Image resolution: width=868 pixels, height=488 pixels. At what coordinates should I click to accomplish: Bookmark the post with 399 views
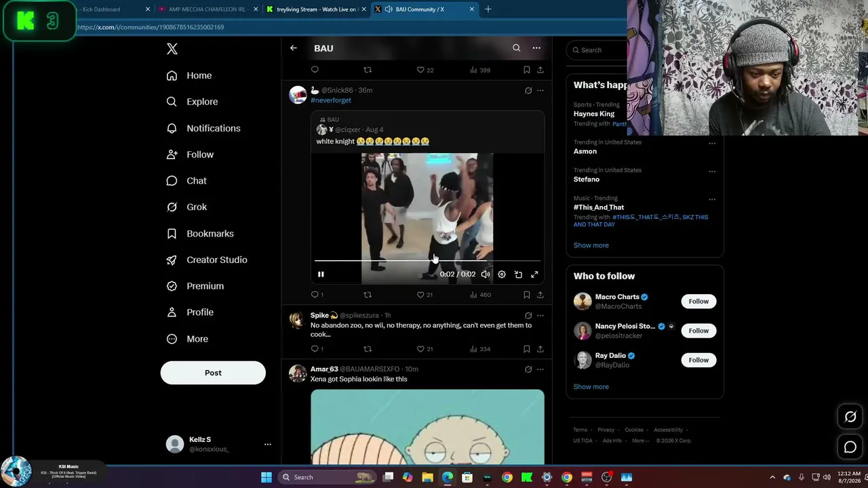coord(526,70)
